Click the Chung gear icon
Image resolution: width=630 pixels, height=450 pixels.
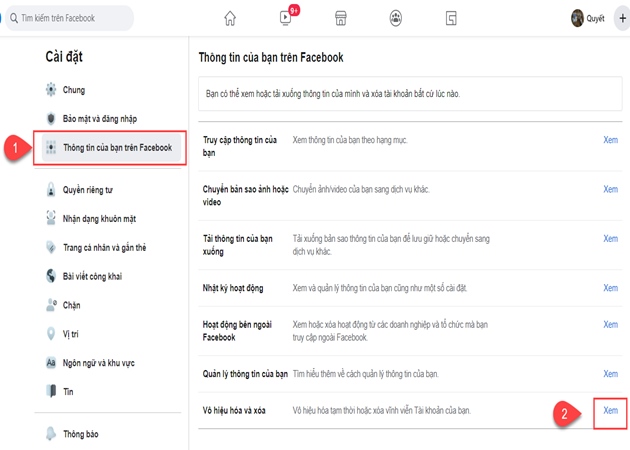pyautogui.click(x=51, y=90)
